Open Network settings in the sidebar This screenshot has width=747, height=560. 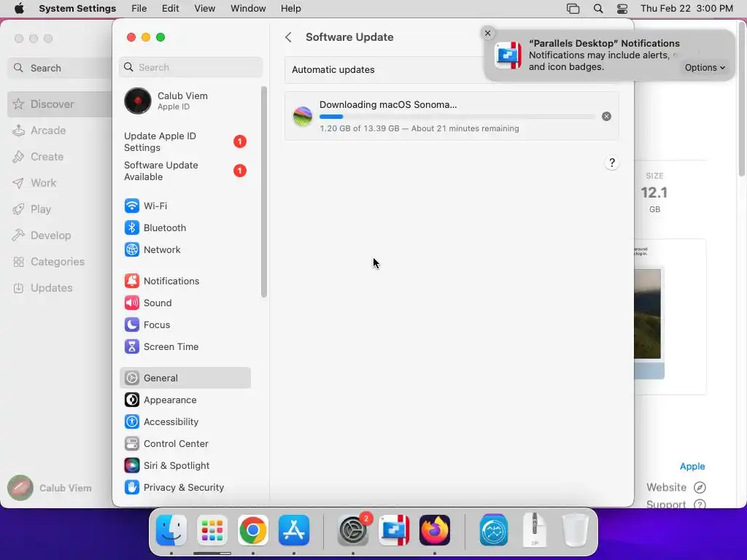click(x=185, y=249)
